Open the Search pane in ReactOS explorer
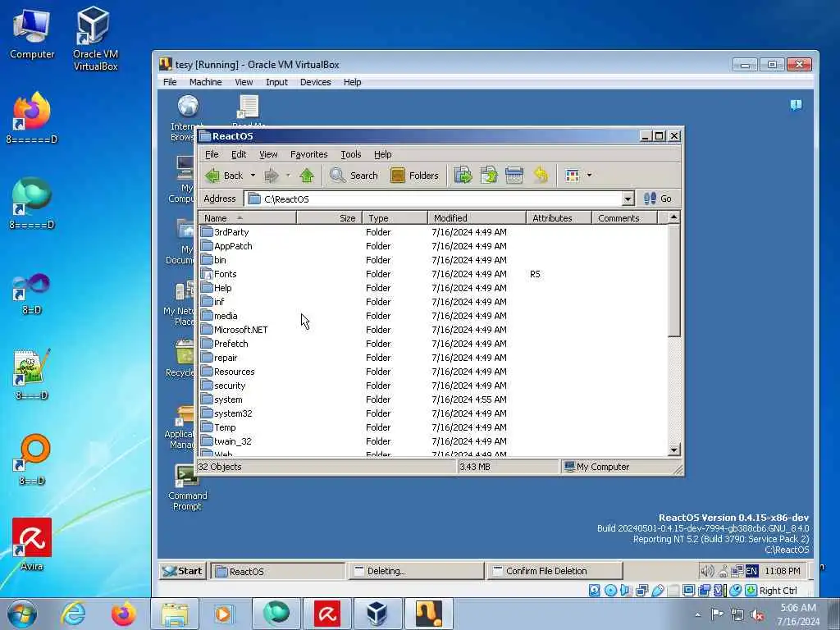The image size is (840, 630). click(354, 176)
